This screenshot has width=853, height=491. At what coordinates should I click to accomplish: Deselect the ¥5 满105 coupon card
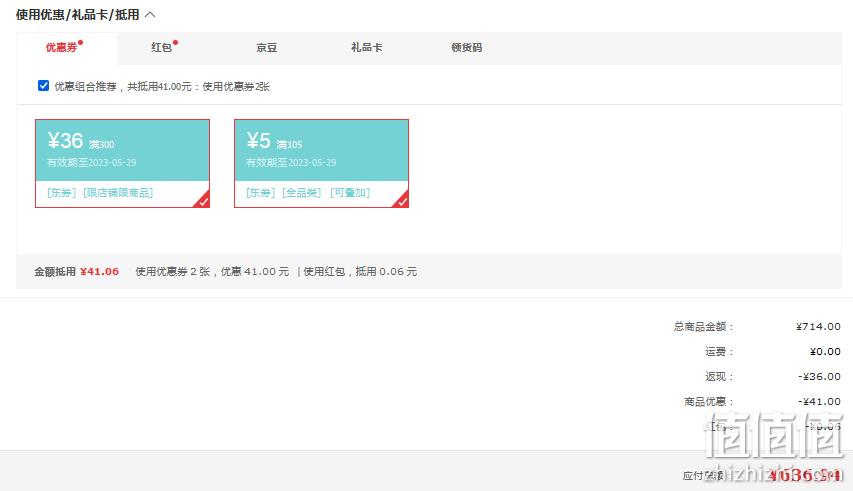point(322,163)
